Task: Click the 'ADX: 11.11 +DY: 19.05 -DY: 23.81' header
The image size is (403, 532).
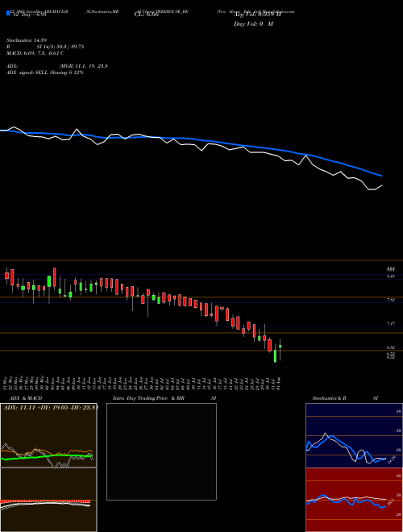Action: coord(51,407)
